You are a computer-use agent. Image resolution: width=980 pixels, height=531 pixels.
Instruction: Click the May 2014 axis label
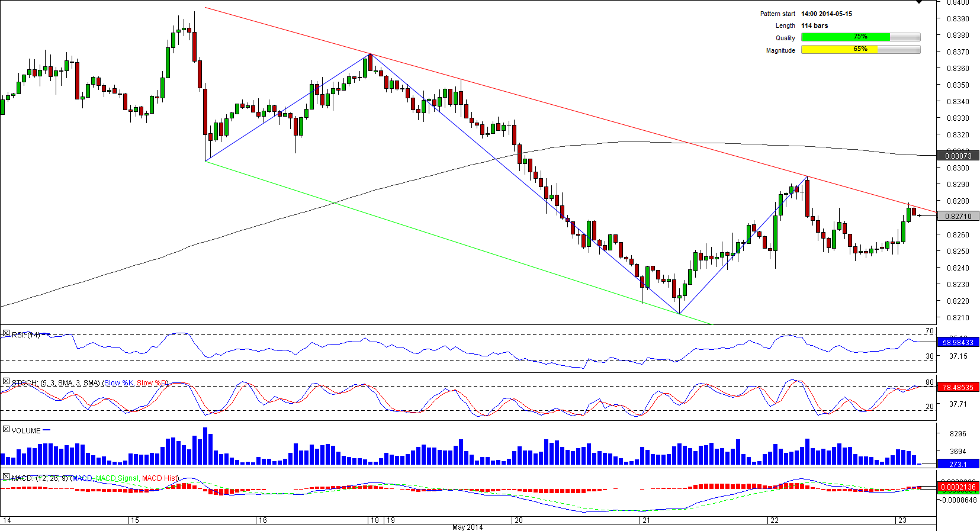click(x=467, y=527)
